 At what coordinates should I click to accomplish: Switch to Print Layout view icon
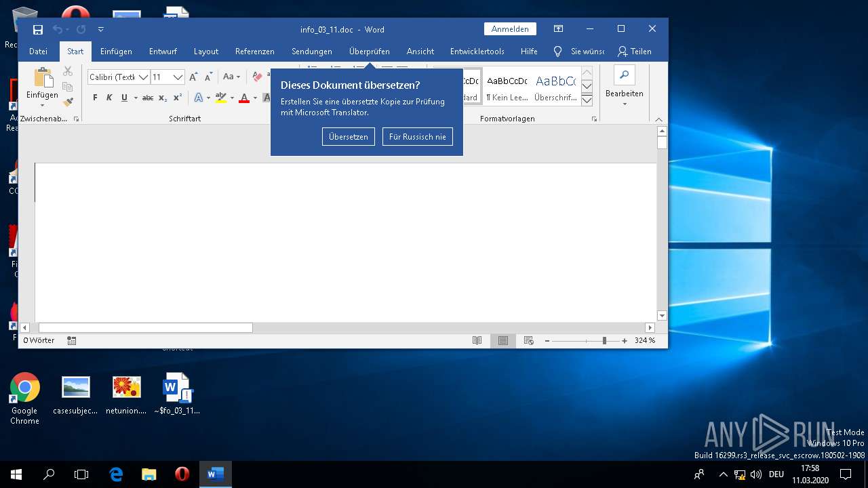tap(503, 340)
